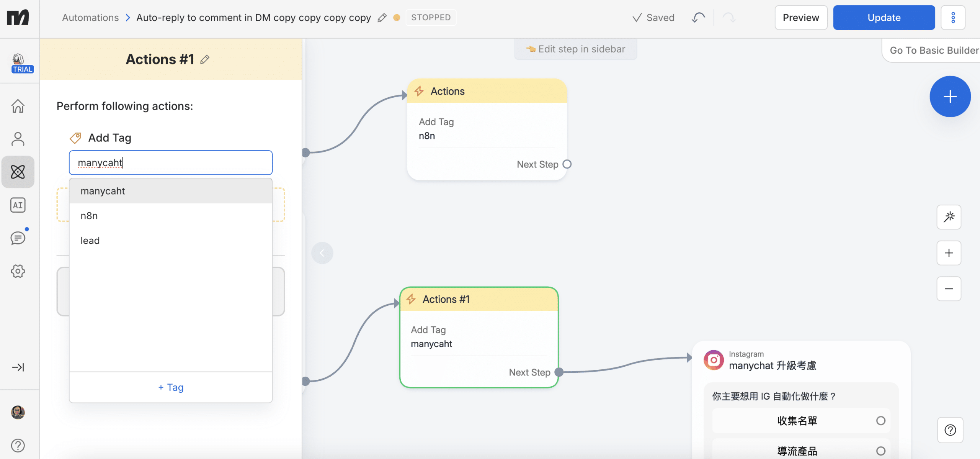The image size is (980, 459).
Task: Click + Tag to create tag
Action: pos(171,387)
